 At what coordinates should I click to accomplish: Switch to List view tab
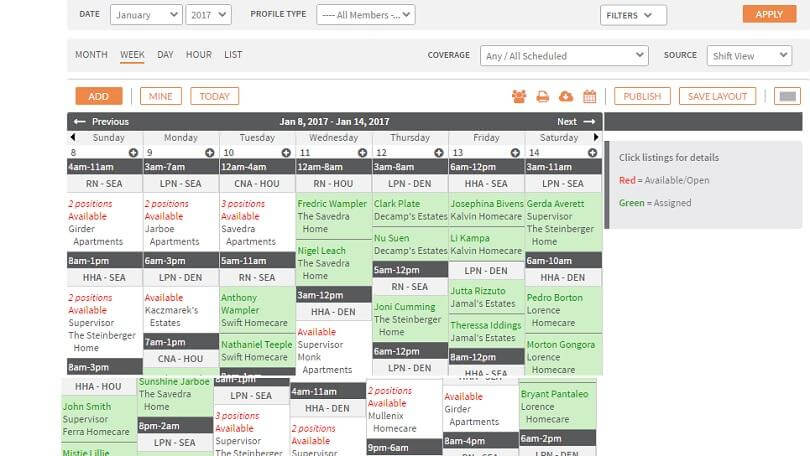(233, 55)
